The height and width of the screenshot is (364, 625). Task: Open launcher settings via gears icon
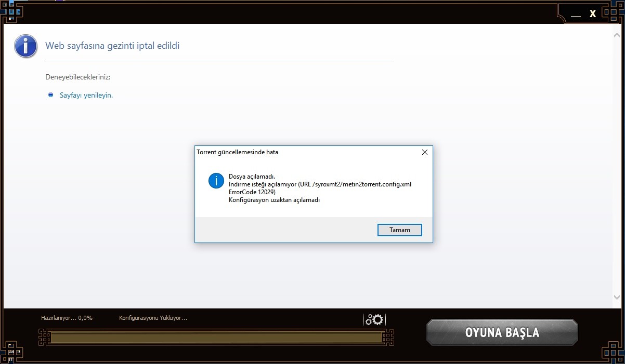point(374,319)
